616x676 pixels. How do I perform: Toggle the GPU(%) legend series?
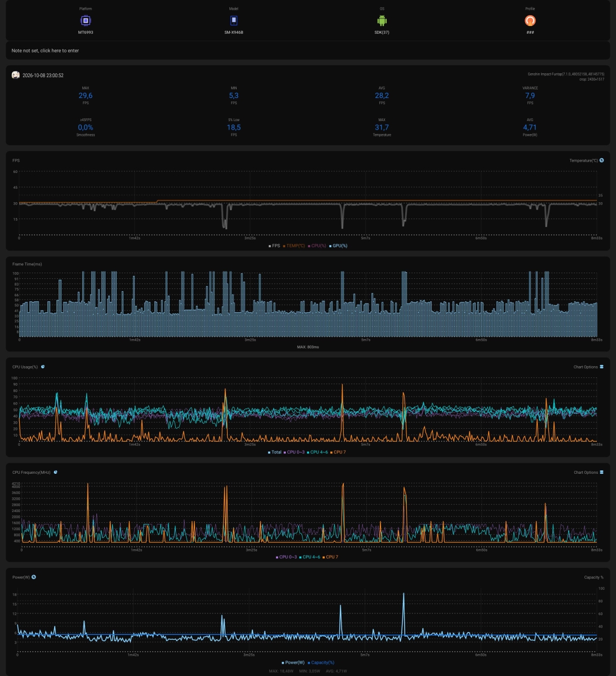338,246
